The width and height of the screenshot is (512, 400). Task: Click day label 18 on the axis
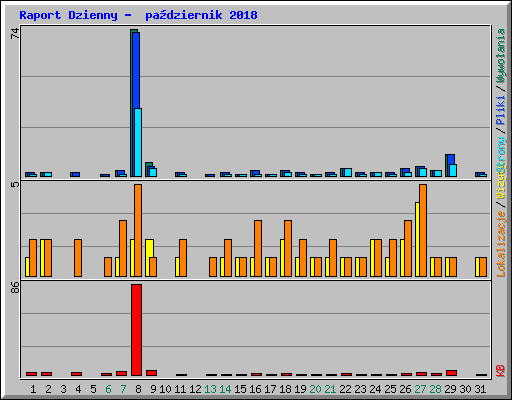[x=285, y=389]
